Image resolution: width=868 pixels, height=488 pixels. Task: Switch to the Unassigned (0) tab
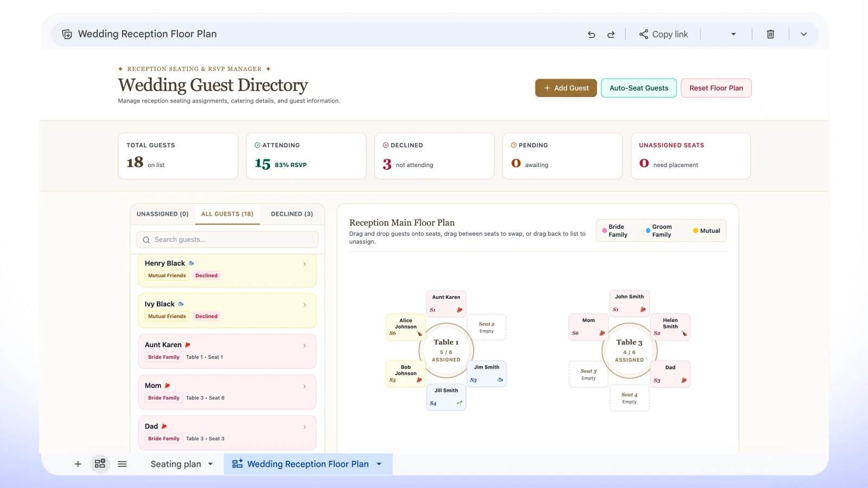163,214
